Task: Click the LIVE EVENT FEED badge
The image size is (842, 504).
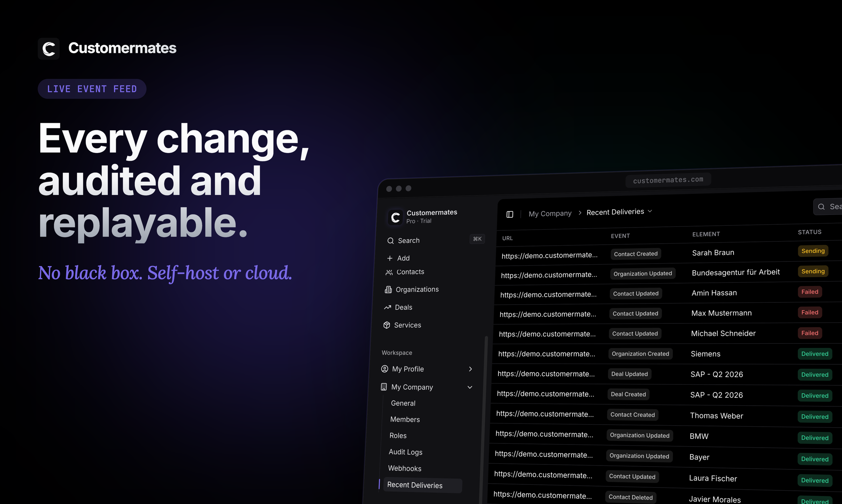Action: click(x=92, y=89)
